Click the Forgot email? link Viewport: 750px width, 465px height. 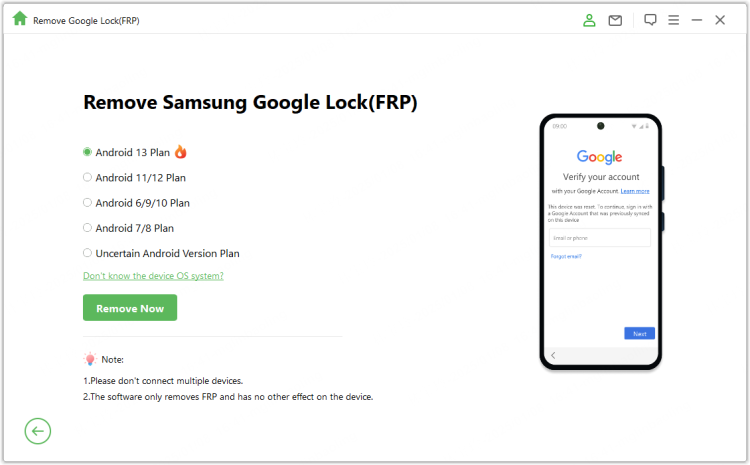(x=566, y=257)
